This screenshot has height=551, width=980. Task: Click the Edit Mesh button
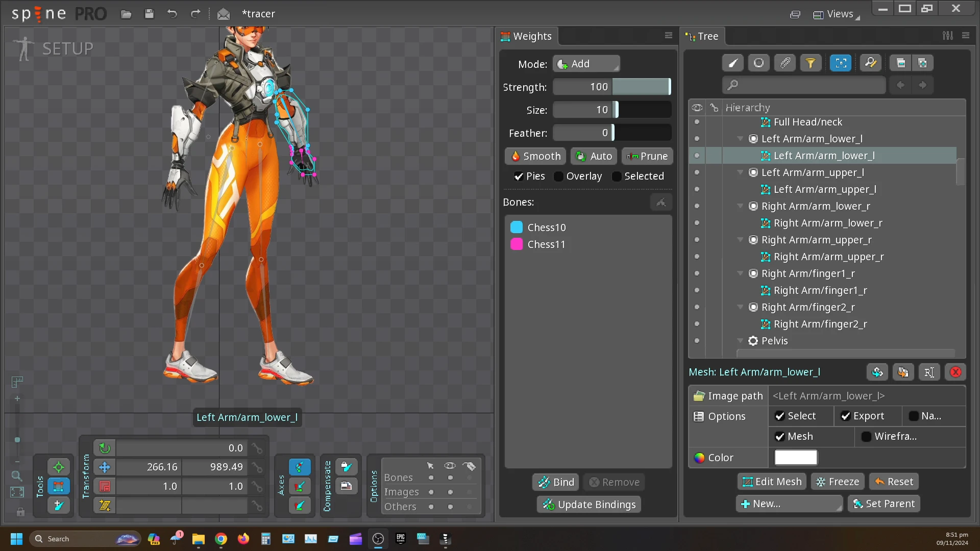tap(772, 482)
